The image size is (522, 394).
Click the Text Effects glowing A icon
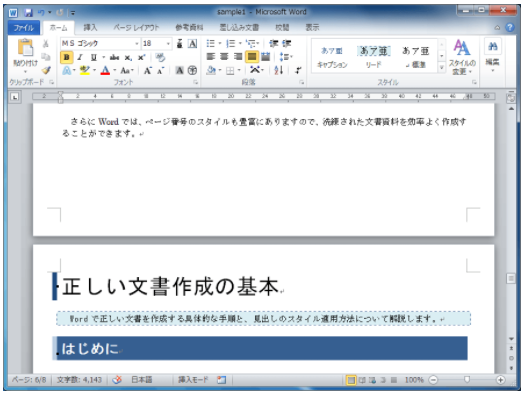(x=67, y=70)
